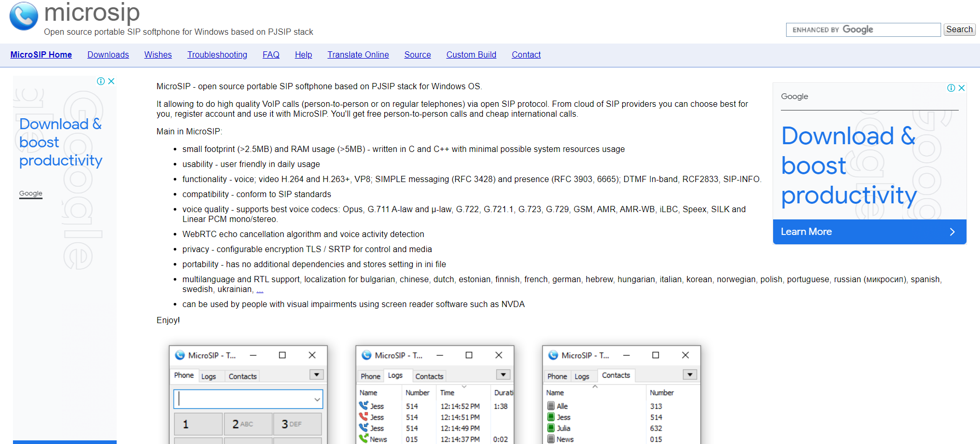Viewport: 980px width, 444px height.
Task: Click the first screenshot's MicroSIP title icon
Action: (x=180, y=355)
